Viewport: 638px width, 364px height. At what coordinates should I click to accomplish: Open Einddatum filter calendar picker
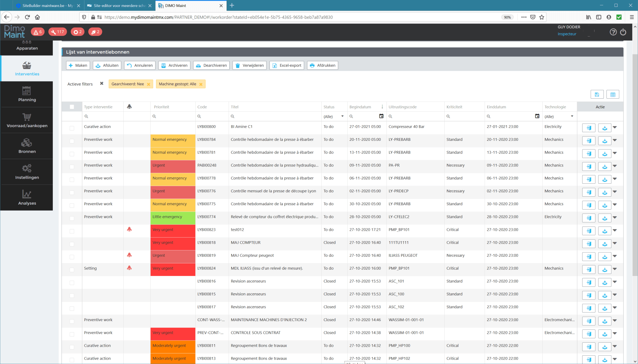pyautogui.click(x=537, y=116)
